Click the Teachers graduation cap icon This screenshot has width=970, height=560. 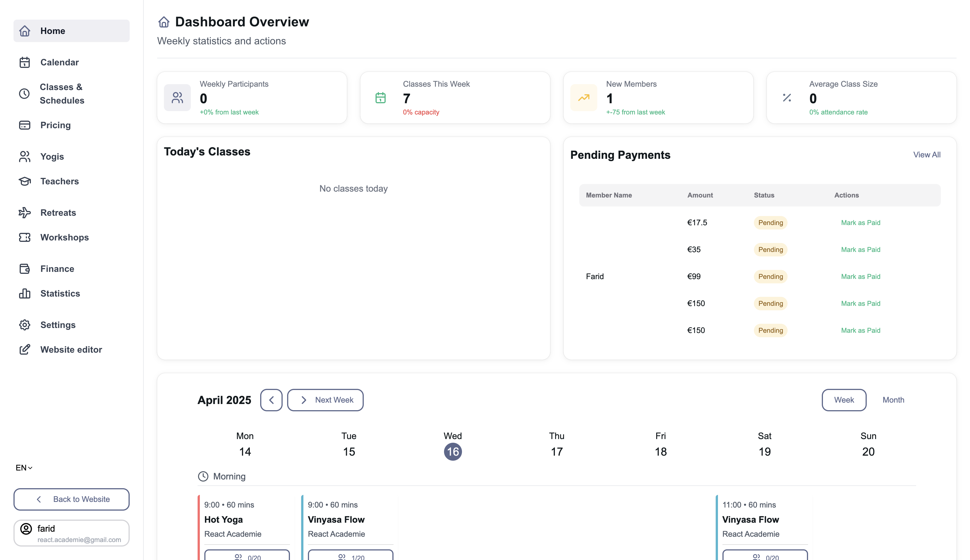coord(25,181)
